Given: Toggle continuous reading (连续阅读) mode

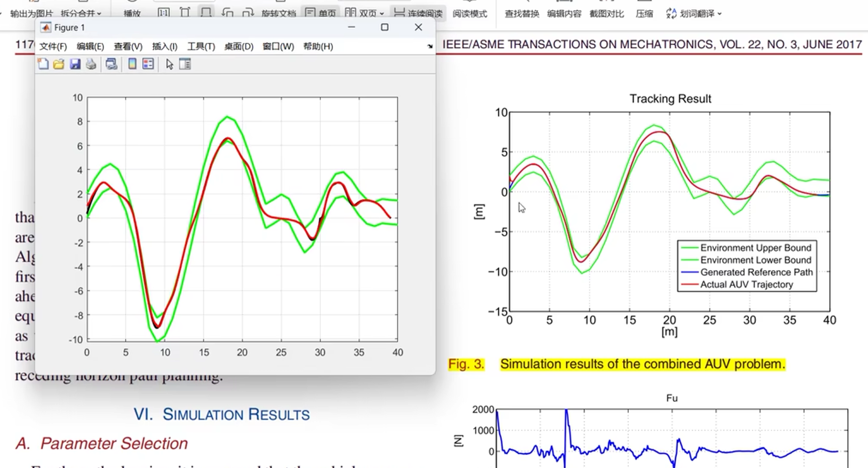Looking at the screenshot, I should [418, 13].
